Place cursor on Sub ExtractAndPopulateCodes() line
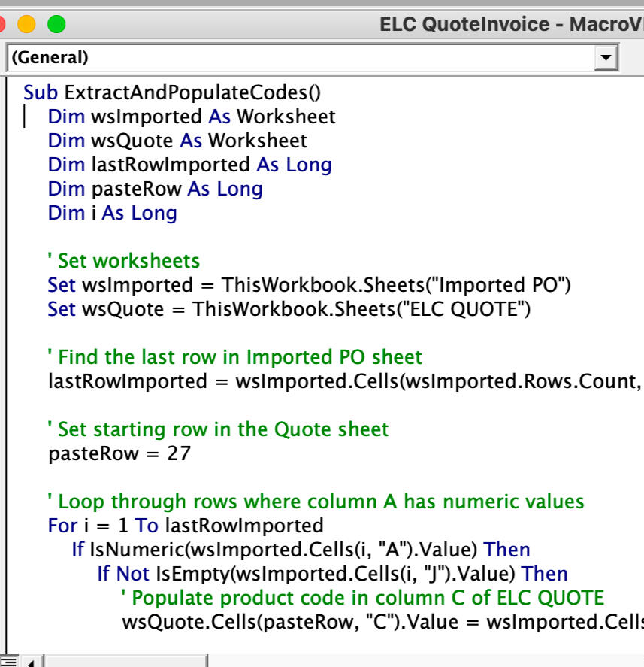Viewport: 644px width, 667px height. [x=172, y=92]
